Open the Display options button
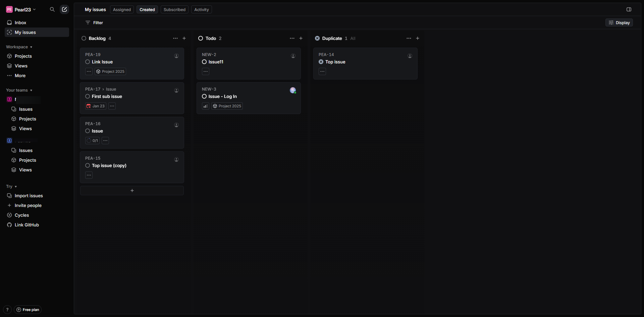The image size is (644, 317). tap(619, 22)
